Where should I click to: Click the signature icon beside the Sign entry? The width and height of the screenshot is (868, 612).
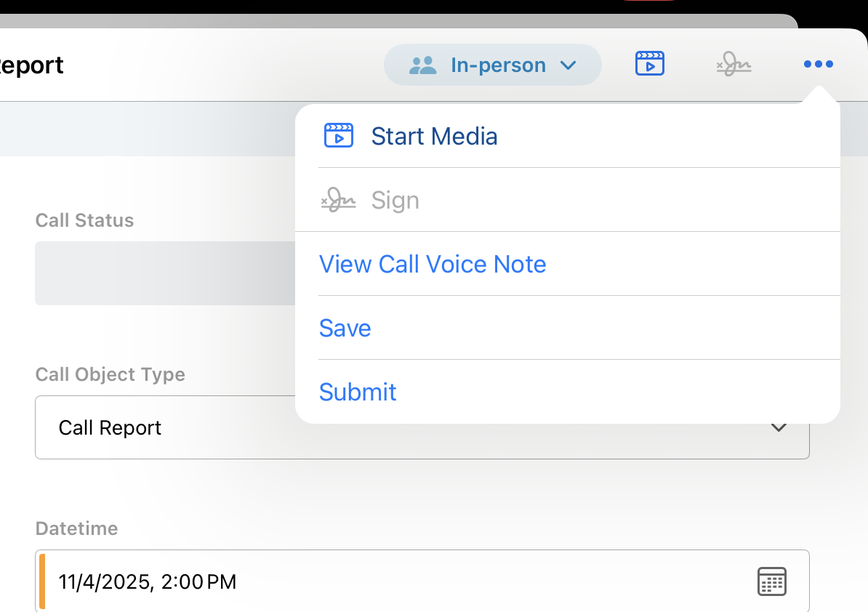click(339, 200)
